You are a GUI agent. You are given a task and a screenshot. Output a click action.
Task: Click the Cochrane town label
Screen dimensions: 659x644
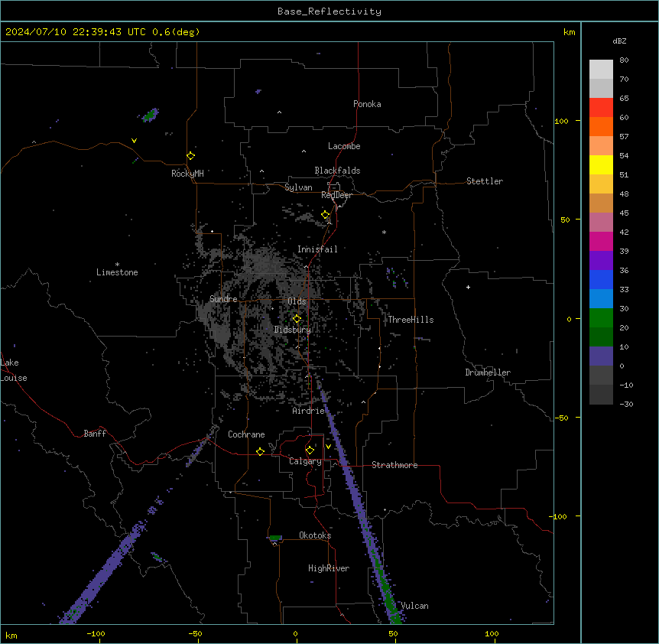pos(246,434)
